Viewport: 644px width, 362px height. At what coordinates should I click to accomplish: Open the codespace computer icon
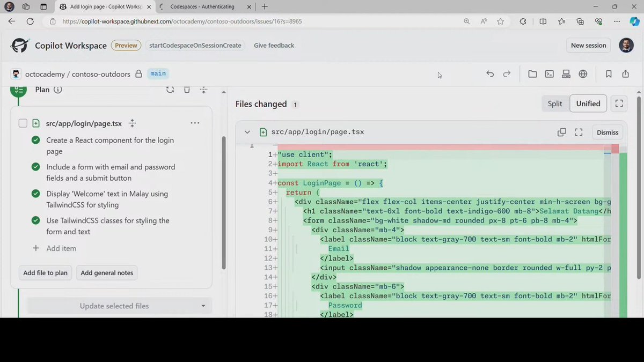click(x=566, y=74)
